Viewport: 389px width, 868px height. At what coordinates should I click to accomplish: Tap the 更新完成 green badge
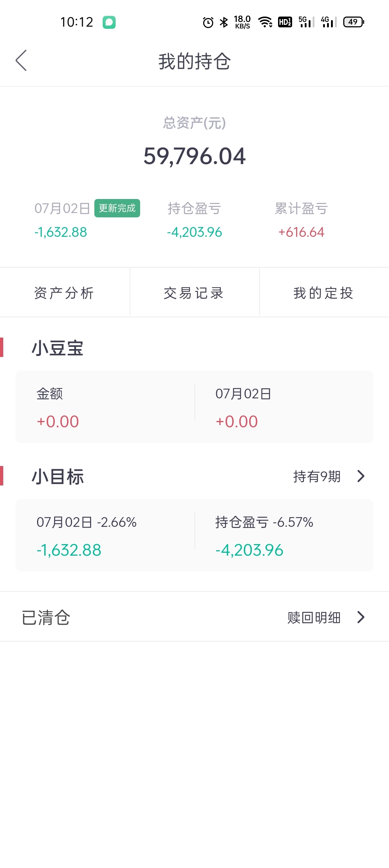coord(117,208)
